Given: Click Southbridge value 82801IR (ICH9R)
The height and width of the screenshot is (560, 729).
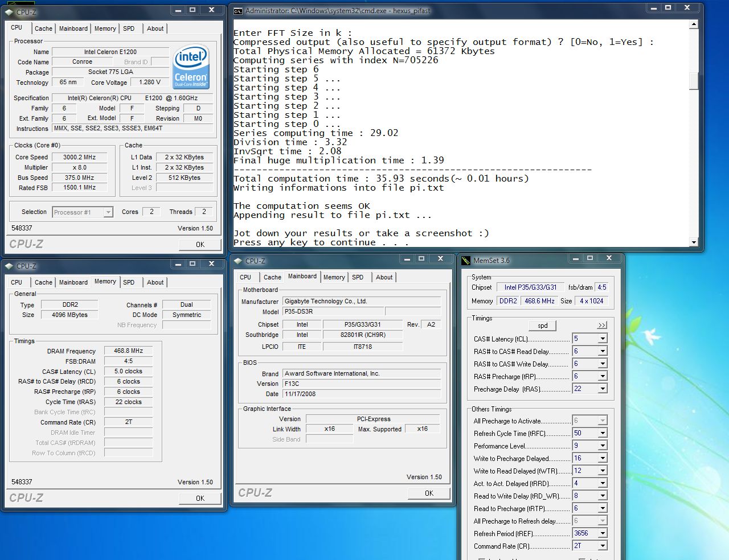Looking at the screenshot, I should (363, 335).
